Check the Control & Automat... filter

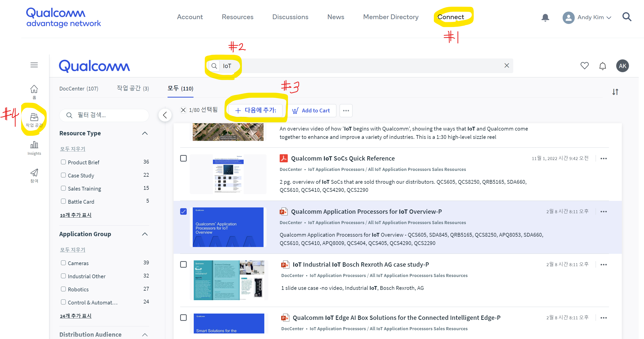[x=63, y=302]
